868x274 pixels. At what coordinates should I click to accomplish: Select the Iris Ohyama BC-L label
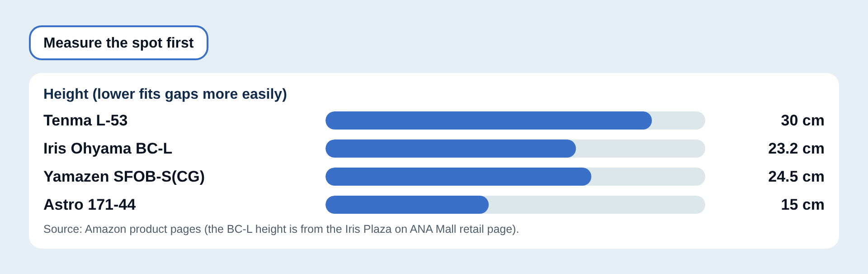point(108,149)
